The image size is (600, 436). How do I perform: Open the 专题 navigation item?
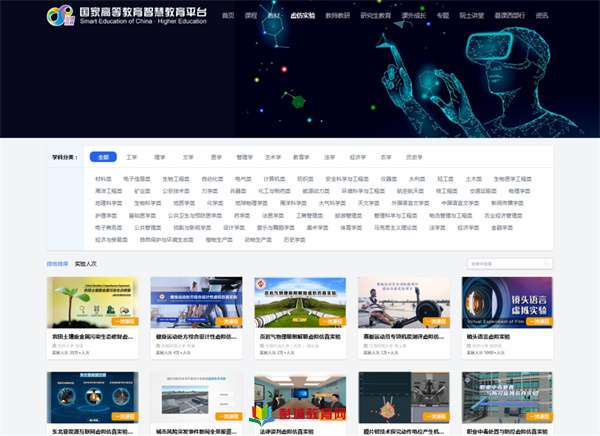443,15
